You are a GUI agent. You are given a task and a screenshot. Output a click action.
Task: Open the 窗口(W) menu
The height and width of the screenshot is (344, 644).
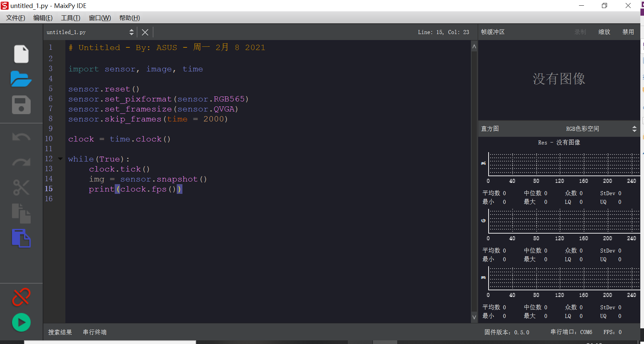100,18
